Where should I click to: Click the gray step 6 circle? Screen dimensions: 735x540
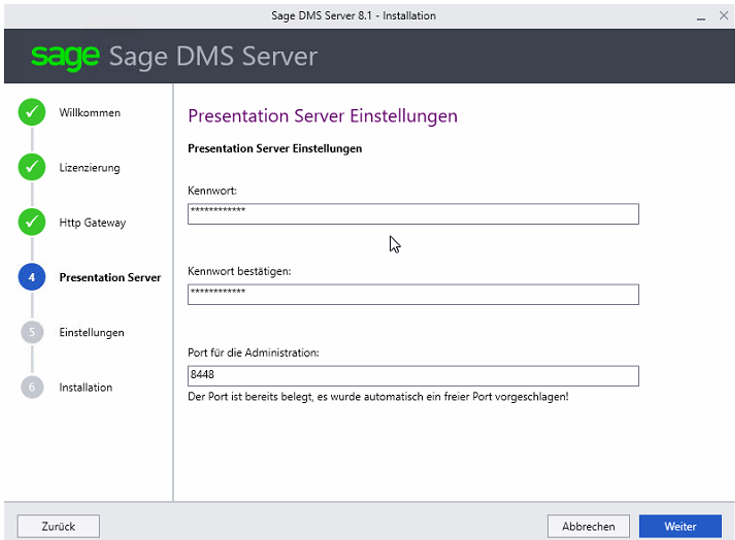pyautogui.click(x=32, y=388)
